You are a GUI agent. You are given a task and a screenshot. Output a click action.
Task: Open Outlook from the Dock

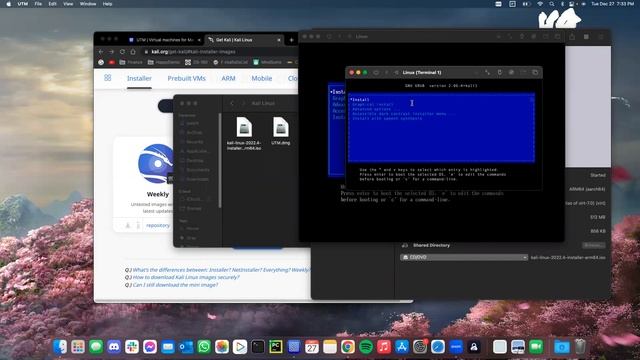coord(186,347)
